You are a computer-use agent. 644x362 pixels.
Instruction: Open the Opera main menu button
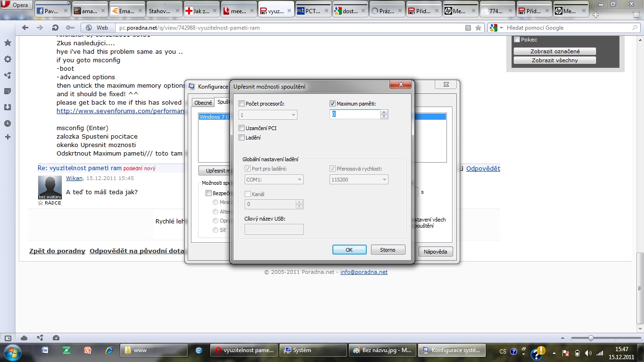(x=17, y=5)
